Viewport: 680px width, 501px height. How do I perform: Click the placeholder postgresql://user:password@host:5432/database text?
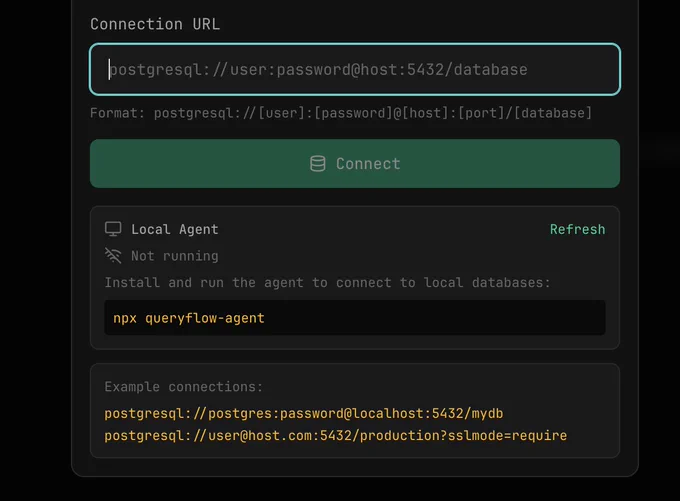[319, 70]
